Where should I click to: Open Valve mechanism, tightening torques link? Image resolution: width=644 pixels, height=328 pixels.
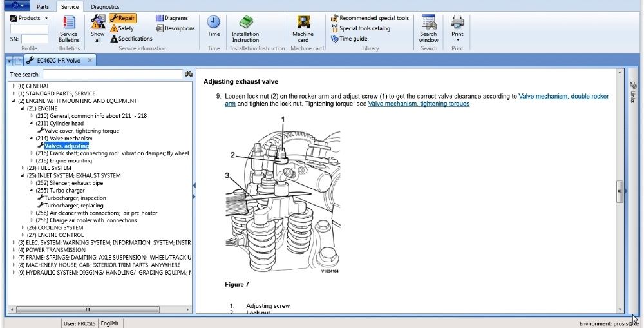point(419,104)
